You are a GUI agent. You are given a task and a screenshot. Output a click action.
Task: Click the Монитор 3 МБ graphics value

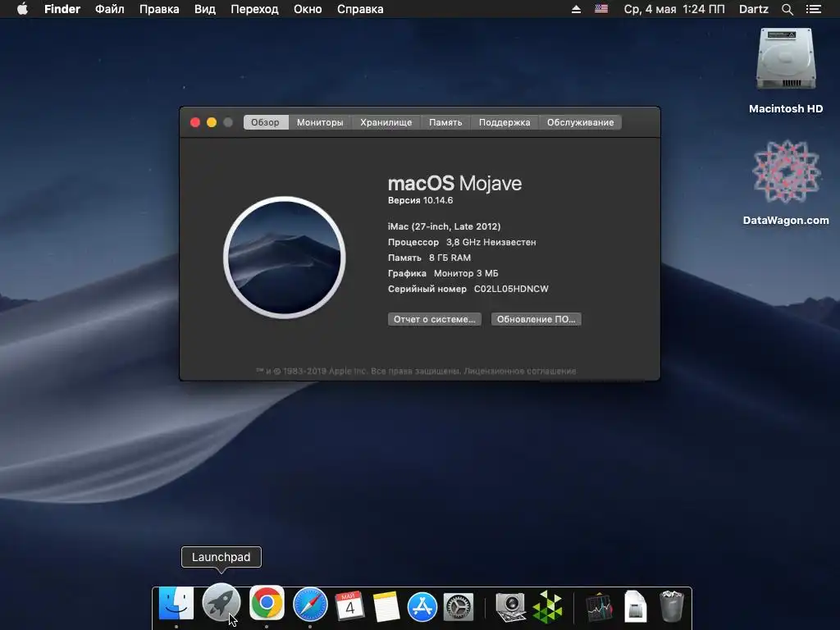pyautogui.click(x=466, y=273)
